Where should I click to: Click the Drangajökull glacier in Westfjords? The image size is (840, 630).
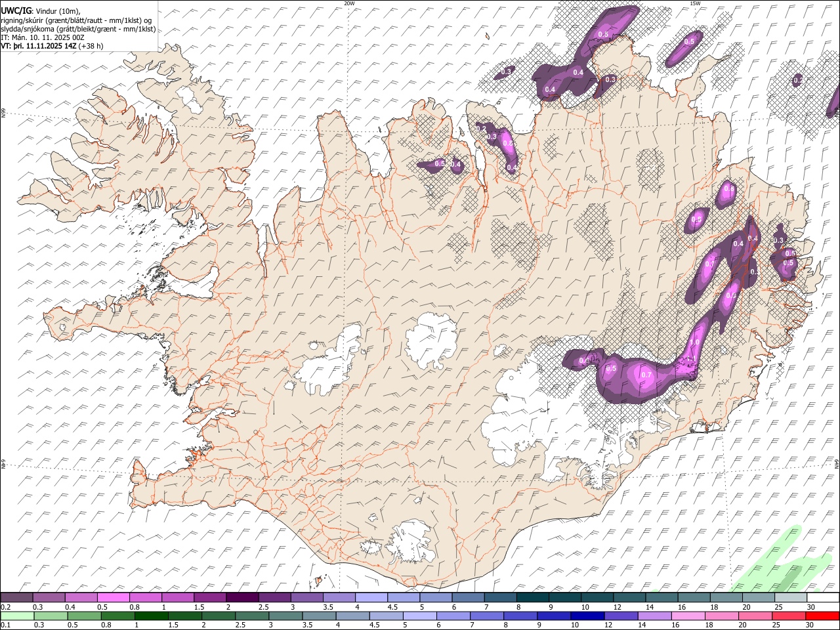coord(191,98)
